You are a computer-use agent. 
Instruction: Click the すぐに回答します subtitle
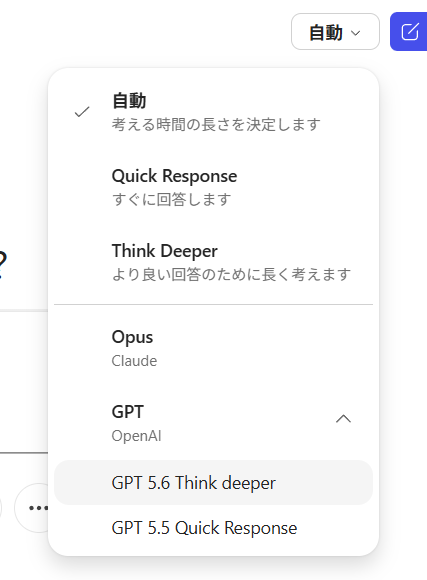[171, 199]
